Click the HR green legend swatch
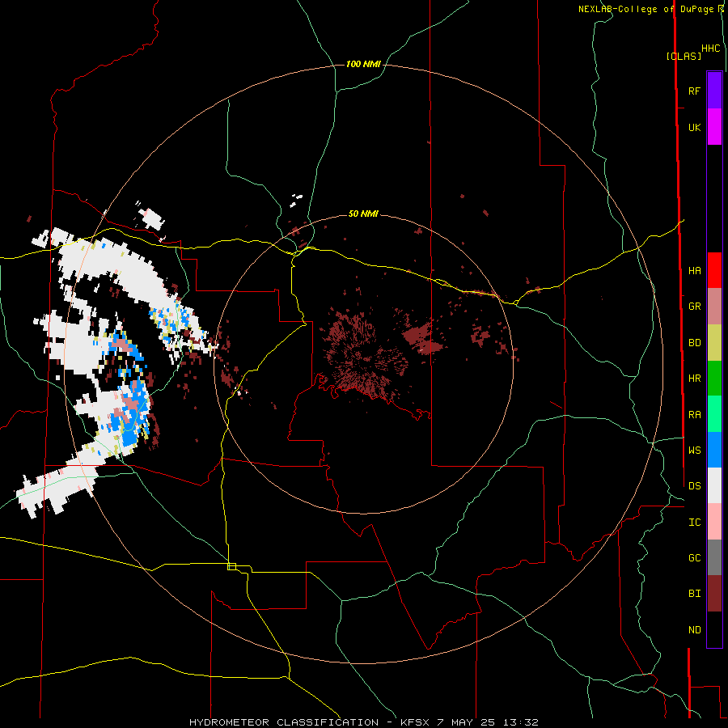Screen dimensions: 728x728 click(x=714, y=379)
